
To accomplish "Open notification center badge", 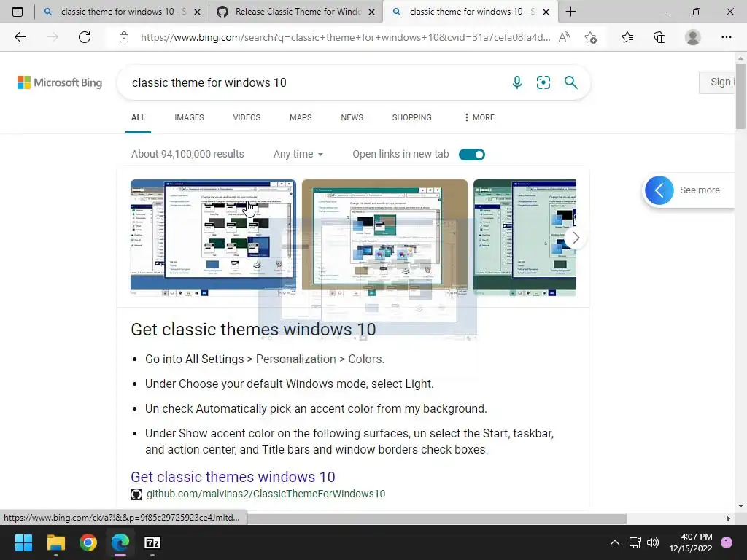I will click(x=727, y=542).
